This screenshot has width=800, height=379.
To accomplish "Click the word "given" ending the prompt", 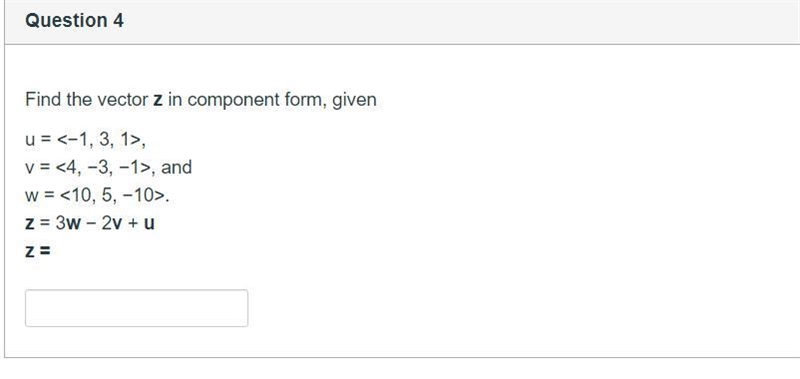I will point(354,100).
